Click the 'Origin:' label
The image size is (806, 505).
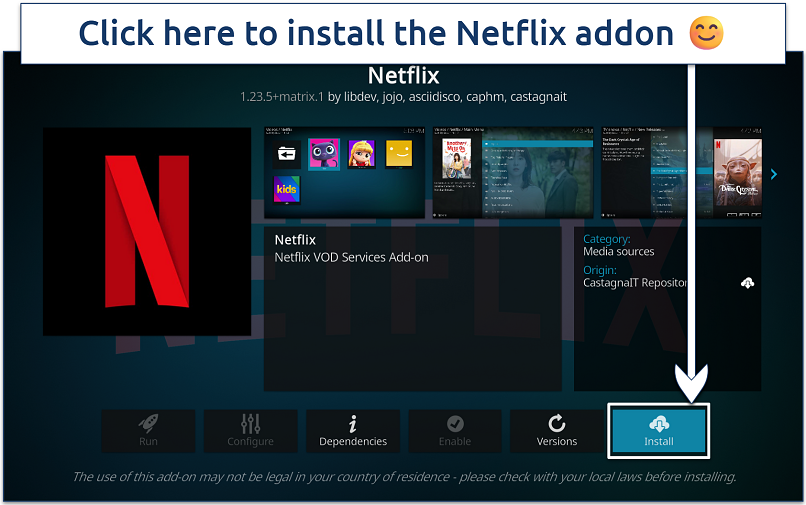(x=600, y=270)
